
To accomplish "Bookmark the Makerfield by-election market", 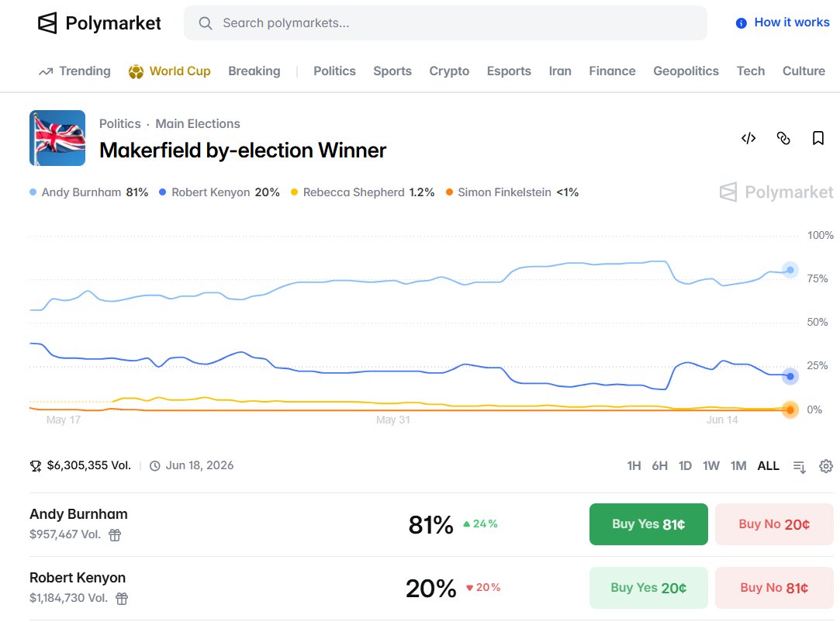I will (x=818, y=138).
